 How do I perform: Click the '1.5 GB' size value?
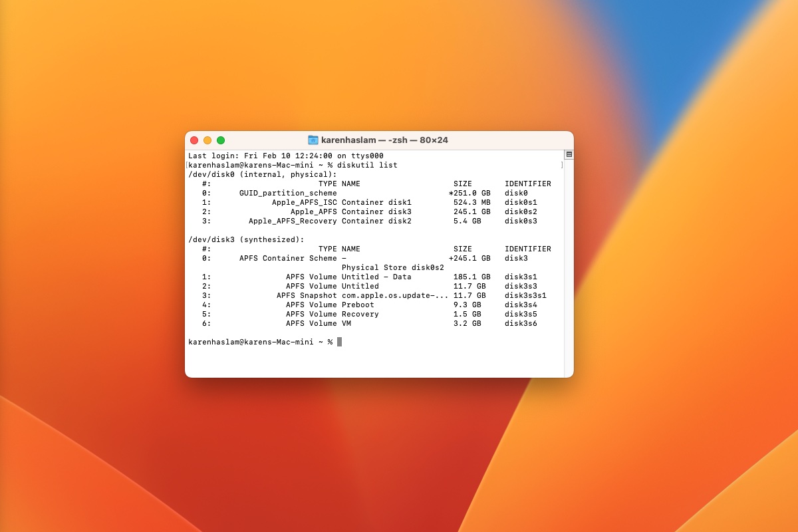467,314
